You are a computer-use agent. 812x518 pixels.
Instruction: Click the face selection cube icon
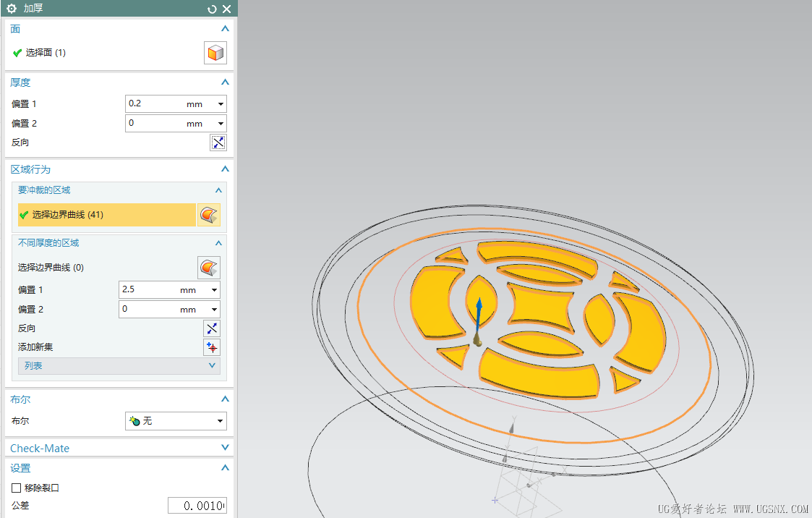(x=215, y=53)
